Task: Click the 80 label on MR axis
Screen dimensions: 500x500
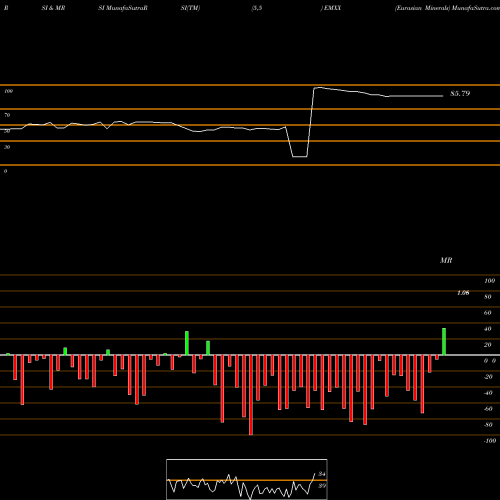Action: 488,297
